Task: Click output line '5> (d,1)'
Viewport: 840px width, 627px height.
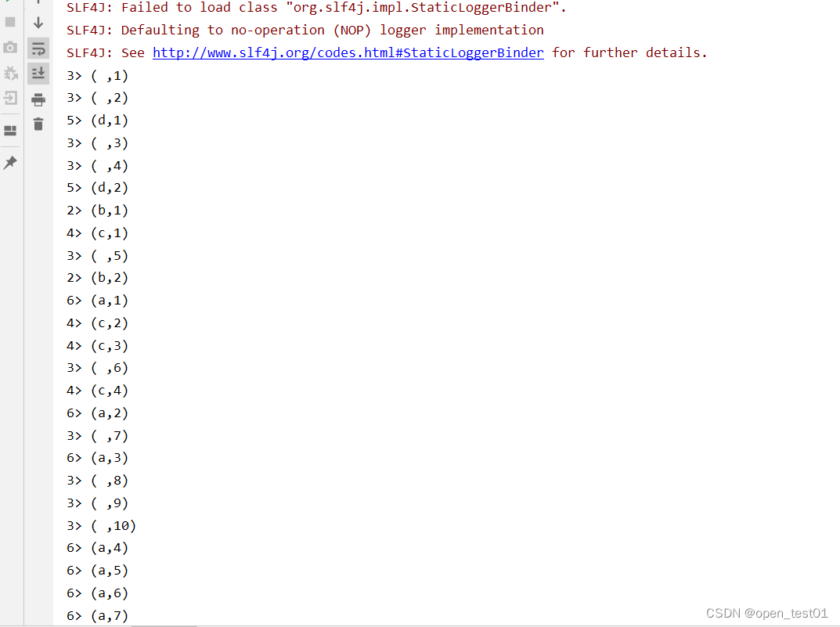Action: 98,121
